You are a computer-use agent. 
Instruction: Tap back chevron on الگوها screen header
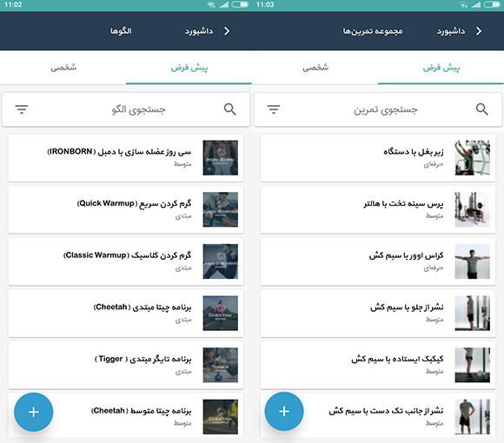227,31
